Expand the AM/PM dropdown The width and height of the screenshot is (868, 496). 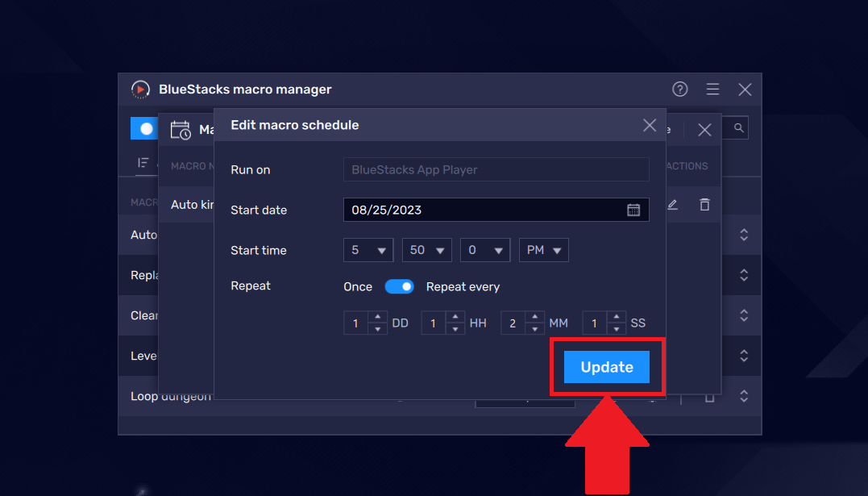544,250
